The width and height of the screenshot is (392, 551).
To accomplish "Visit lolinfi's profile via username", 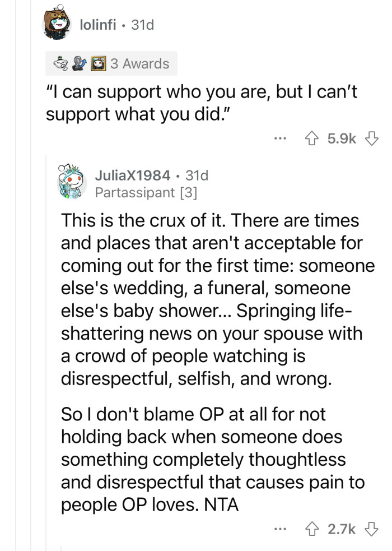I will 98,25.
